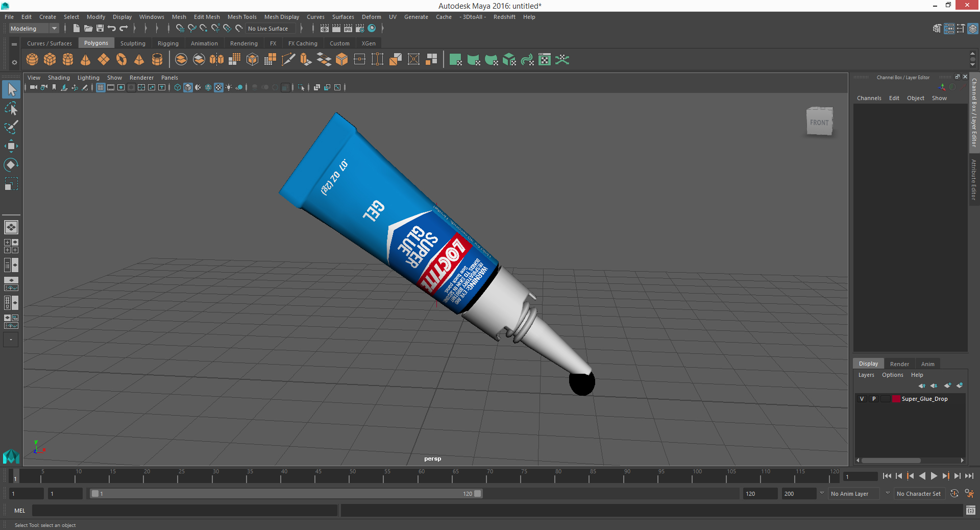This screenshot has width=980, height=530.
Task: Create a polygon cylinder from the shelf
Action: [68, 60]
